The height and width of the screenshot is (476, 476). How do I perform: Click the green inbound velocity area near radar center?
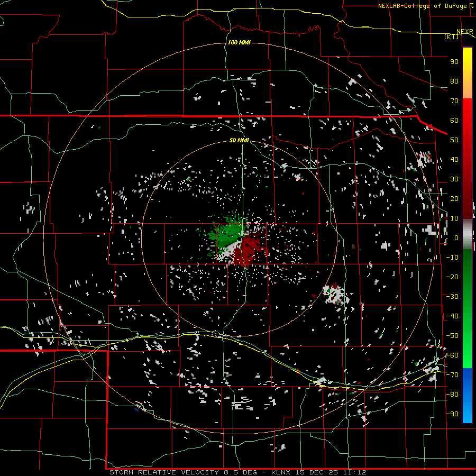click(x=227, y=233)
